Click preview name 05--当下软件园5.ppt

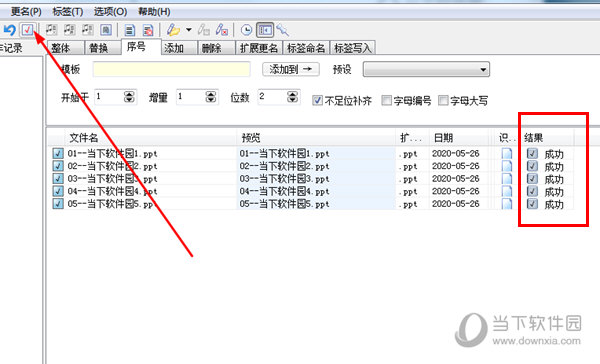pyautogui.click(x=284, y=204)
